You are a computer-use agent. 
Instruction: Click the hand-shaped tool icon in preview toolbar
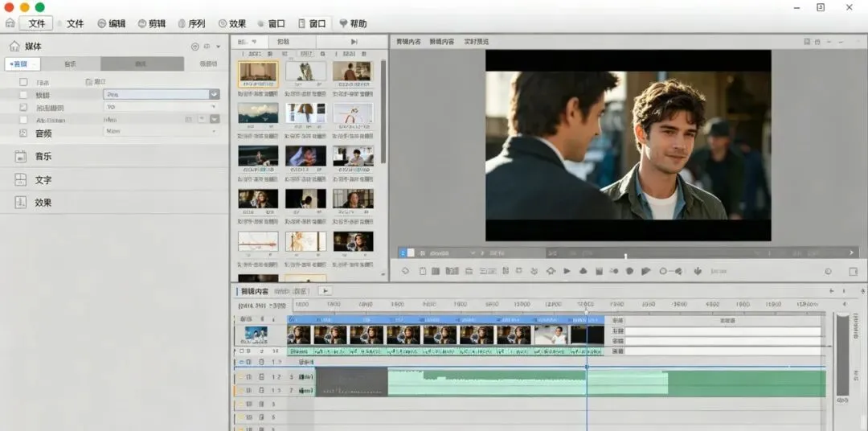(x=698, y=271)
